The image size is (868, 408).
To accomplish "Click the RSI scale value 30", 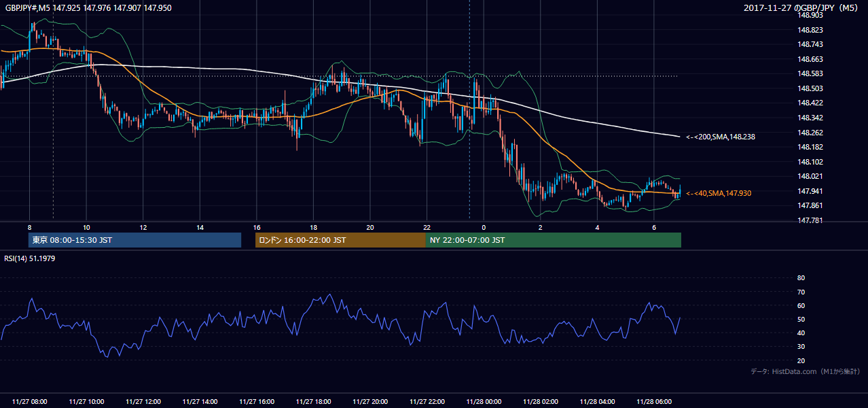I will point(801,347).
